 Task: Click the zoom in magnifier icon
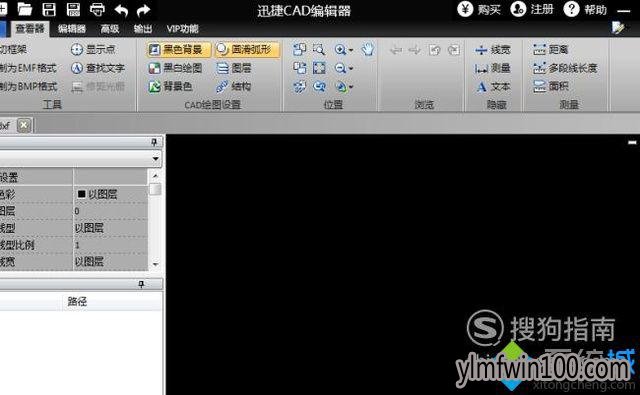340,49
